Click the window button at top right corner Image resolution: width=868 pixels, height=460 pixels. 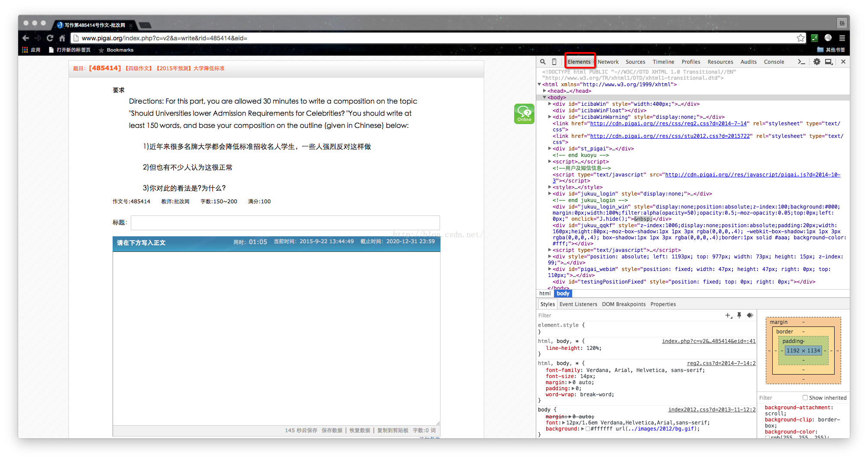coord(842,23)
